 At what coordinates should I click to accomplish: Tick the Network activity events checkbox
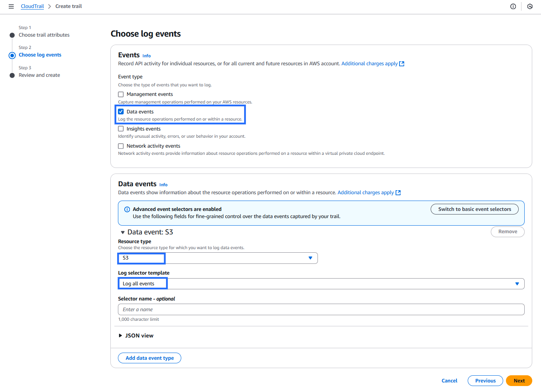(x=121, y=146)
